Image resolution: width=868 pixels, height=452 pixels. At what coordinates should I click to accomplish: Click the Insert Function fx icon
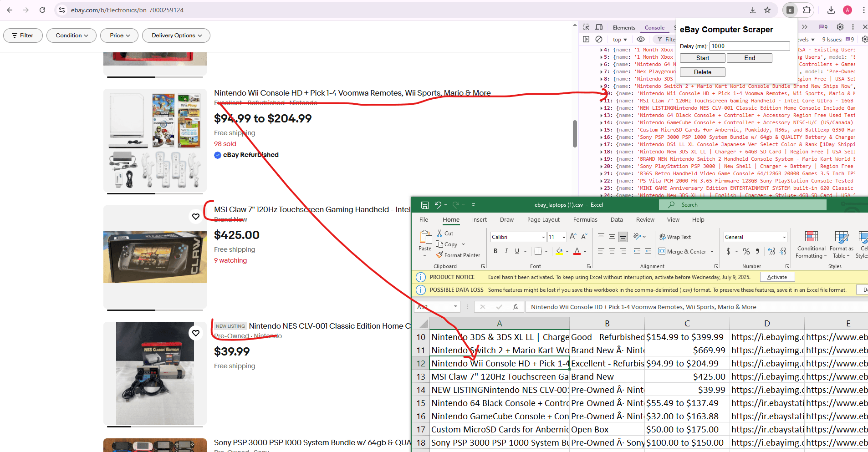point(516,307)
